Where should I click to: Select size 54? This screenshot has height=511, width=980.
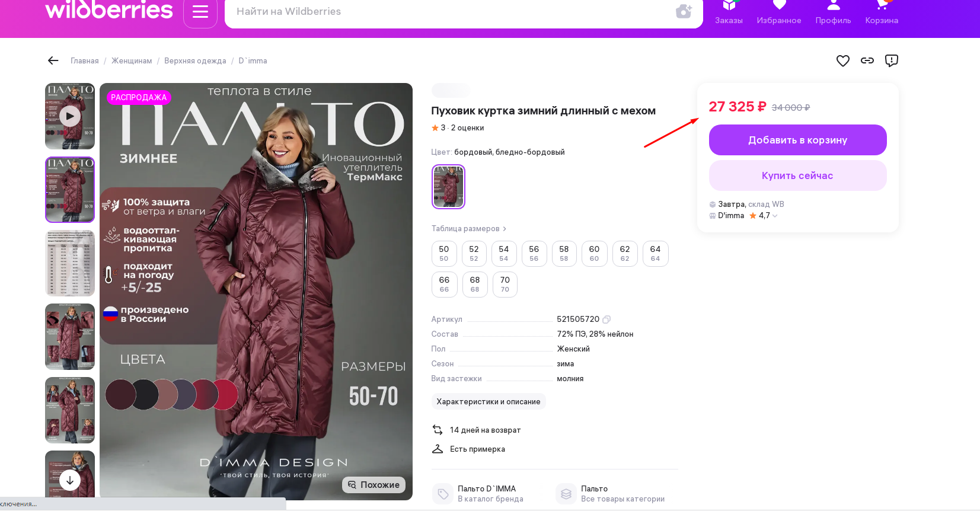coord(504,254)
